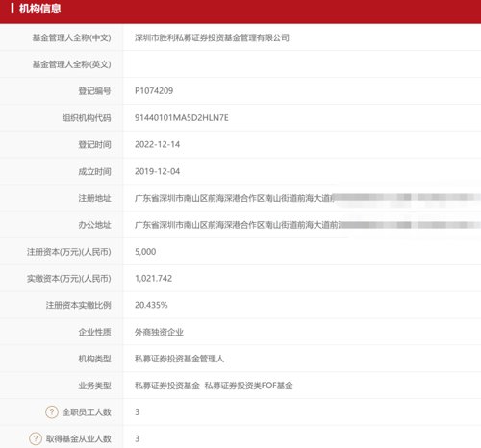Click the paid-in capital value 1,021.742
Screen dimensions: 481x448
[x=153, y=278]
